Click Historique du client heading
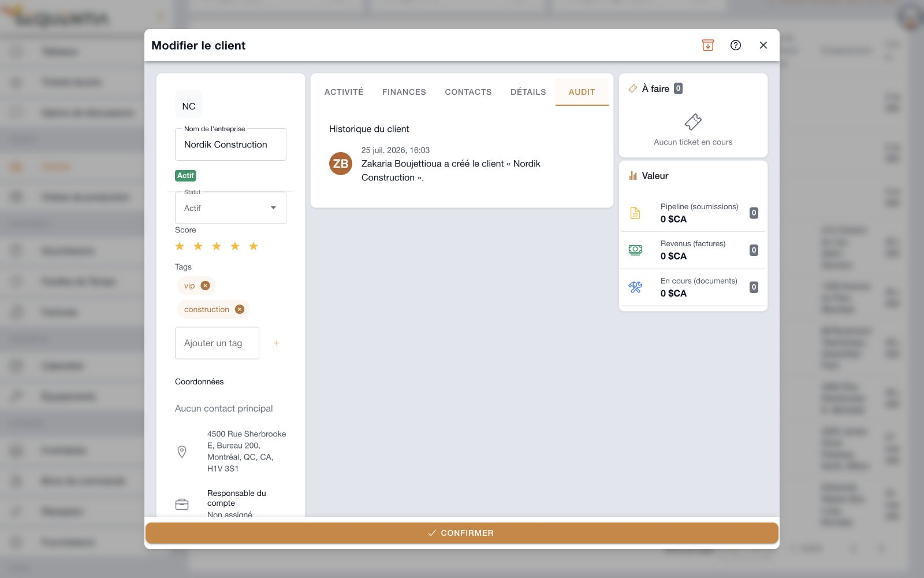This screenshot has height=578, width=924. point(369,129)
